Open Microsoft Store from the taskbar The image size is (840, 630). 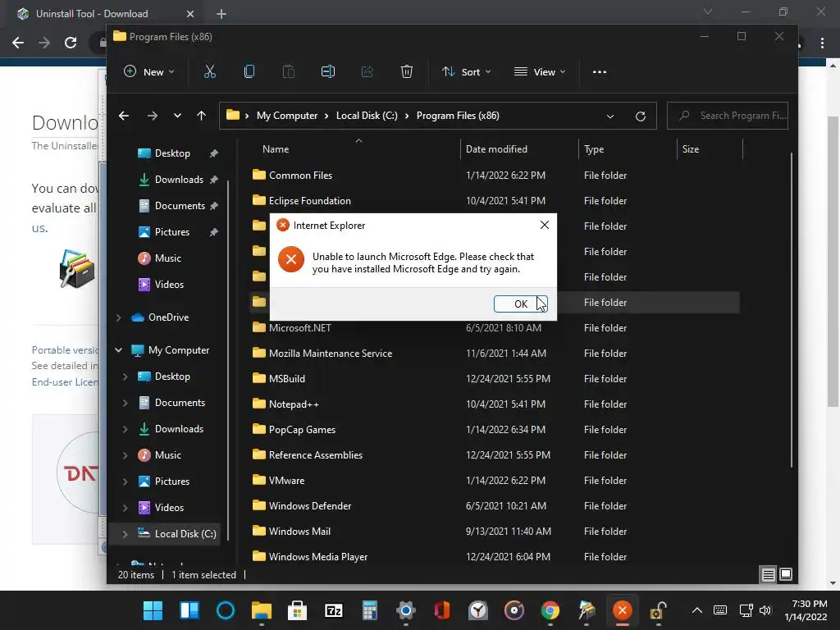[x=297, y=610]
